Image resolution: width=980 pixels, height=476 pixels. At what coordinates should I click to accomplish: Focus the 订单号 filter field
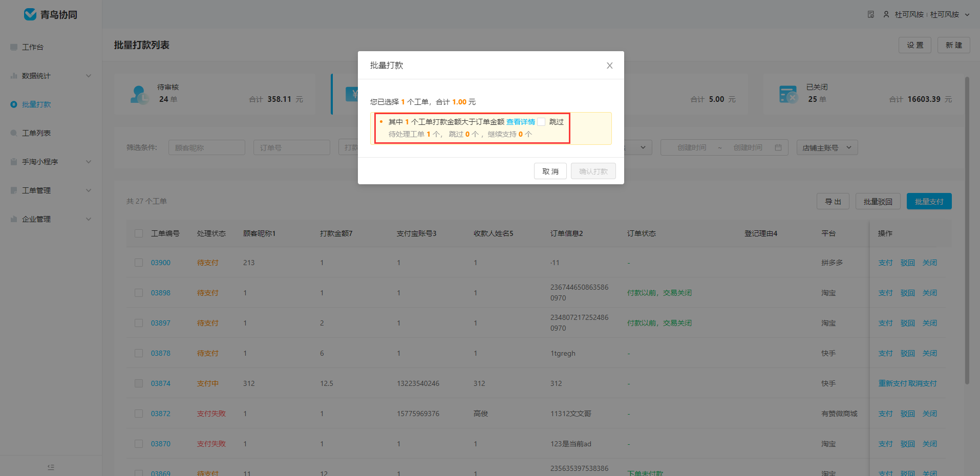point(292,147)
